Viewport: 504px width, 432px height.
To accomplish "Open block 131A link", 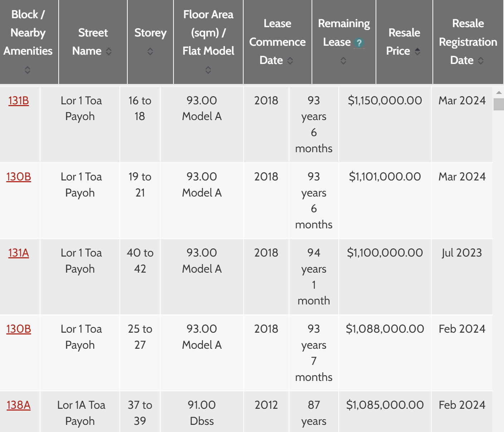I will tap(19, 253).
